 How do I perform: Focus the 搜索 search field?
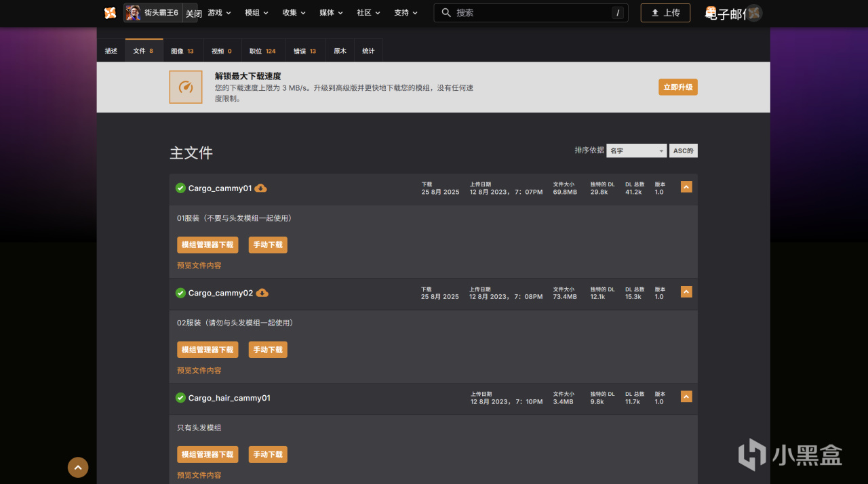[x=531, y=13]
